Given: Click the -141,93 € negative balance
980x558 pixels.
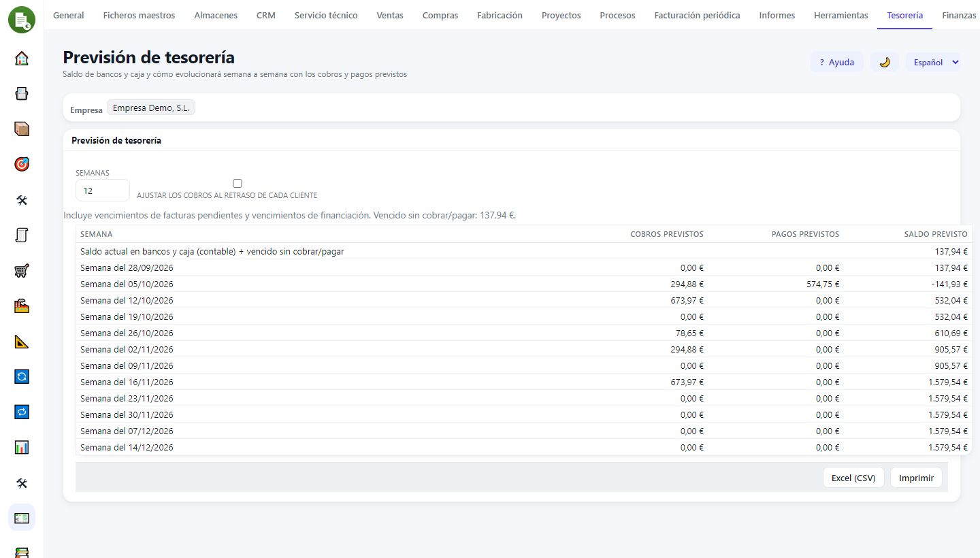Looking at the screenshot, I should [949, 284].
